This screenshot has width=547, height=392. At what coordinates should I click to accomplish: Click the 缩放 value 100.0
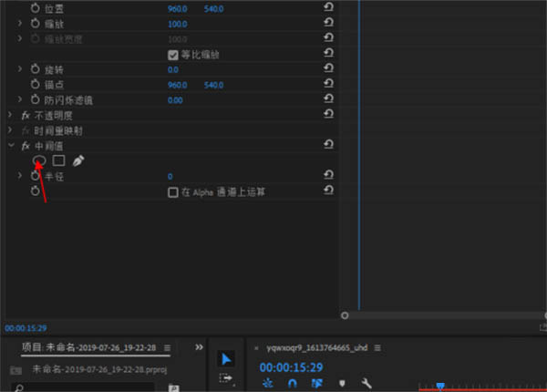click(x=177, y=23)
